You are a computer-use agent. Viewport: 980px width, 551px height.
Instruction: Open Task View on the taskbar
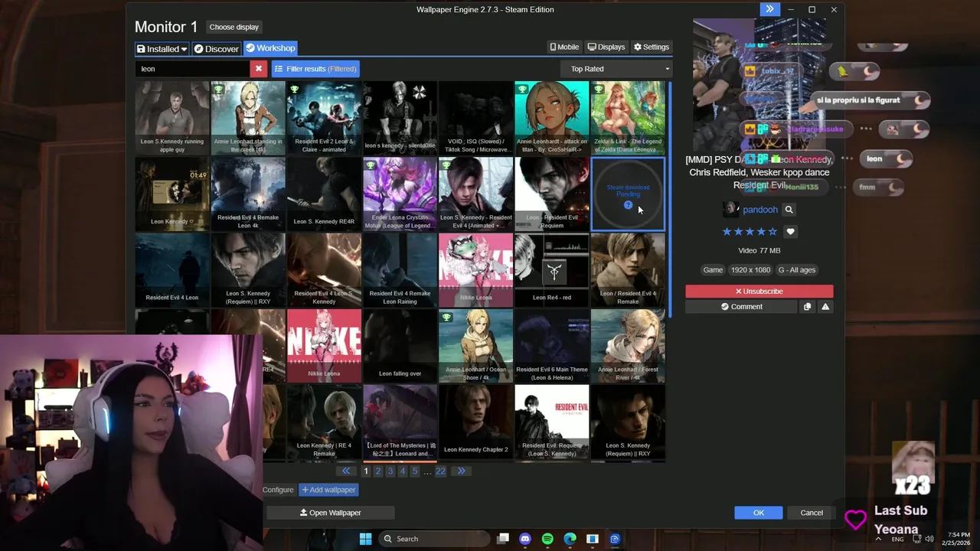503,539
